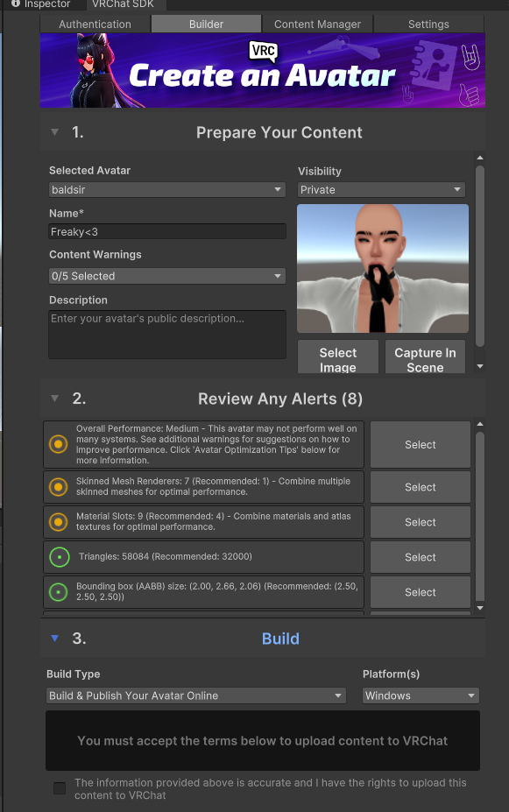Image resolution: width=509 pixels, height=812 pixels.
Task: Open the Selected Avatar dropdown showing baldsir
Action: coord(166,189)
